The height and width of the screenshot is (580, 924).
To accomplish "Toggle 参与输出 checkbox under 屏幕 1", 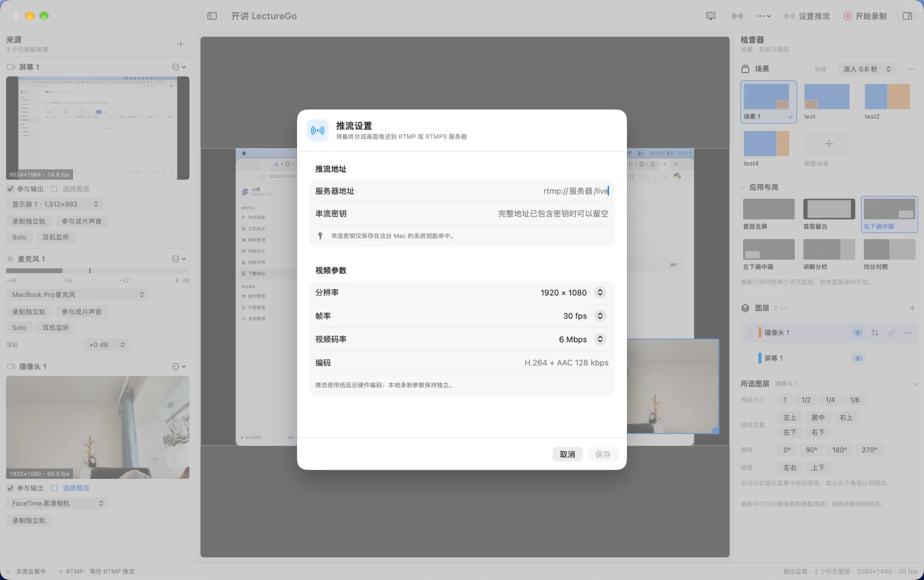I will click(x=10, y=189).
